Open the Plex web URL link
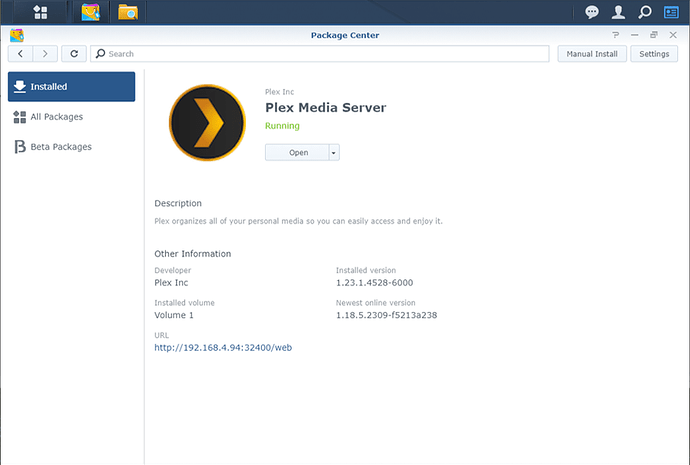 (223, 348)
